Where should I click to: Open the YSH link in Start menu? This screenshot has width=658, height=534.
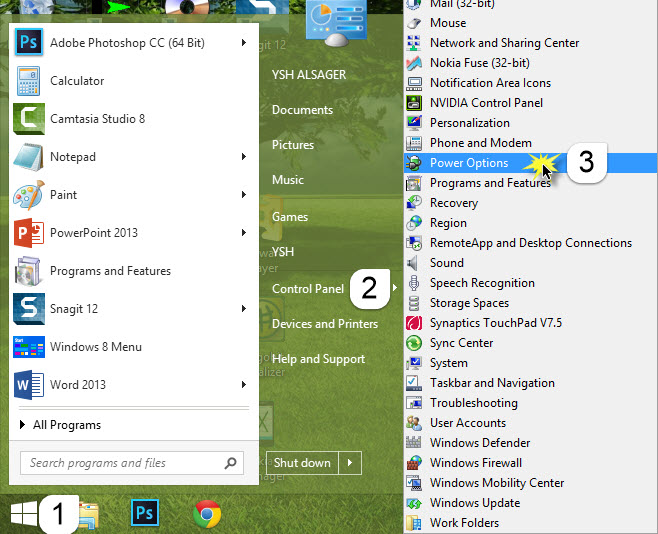(283, 252)
